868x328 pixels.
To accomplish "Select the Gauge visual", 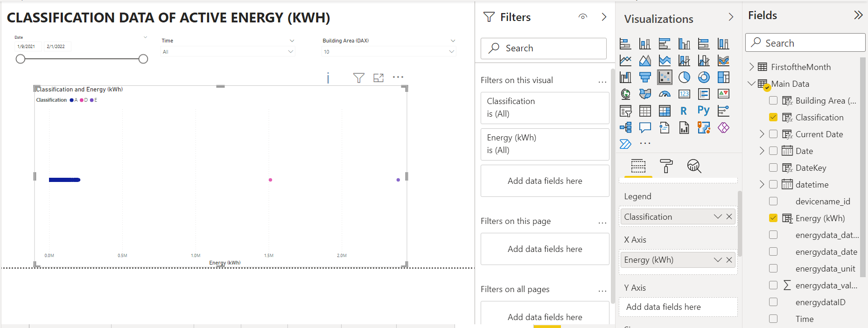I will tap(665, 94).
